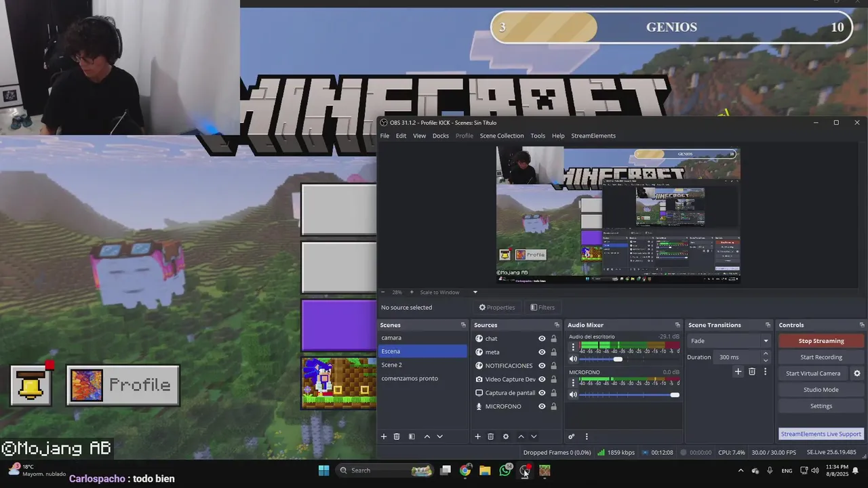
Task: Pop out the Audio Mixer dock
Action: (677, 325)
